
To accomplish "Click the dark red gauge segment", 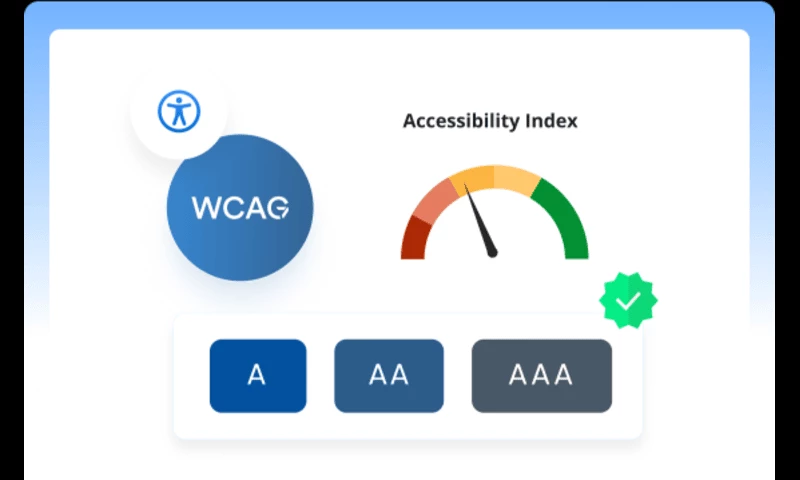I will tap(415, 240).
